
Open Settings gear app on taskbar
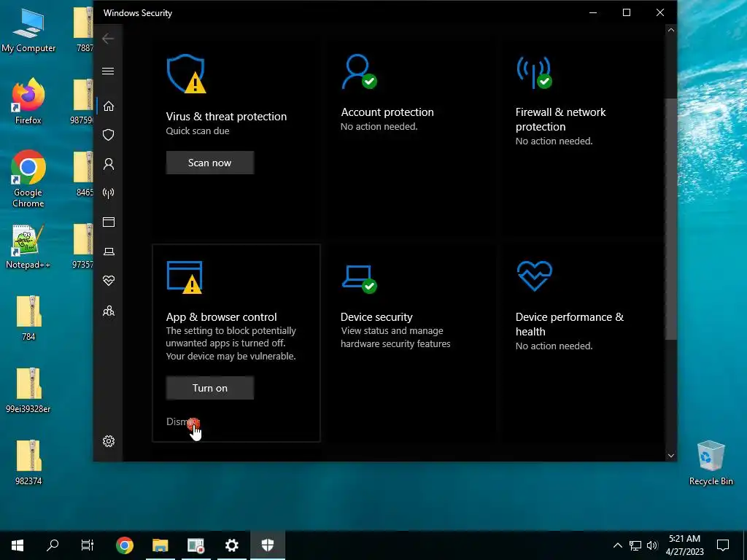pos(231,545)
